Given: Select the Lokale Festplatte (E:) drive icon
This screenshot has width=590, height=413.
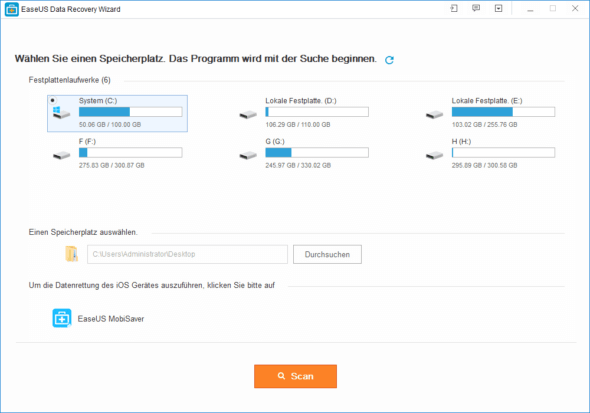Looking at the screenshot, I should [x=435, y=114].
